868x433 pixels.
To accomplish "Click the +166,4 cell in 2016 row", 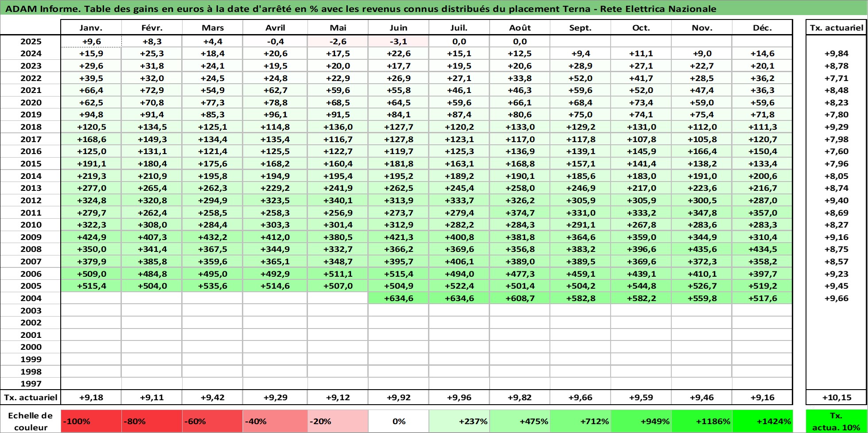I will tap(702, 151).
